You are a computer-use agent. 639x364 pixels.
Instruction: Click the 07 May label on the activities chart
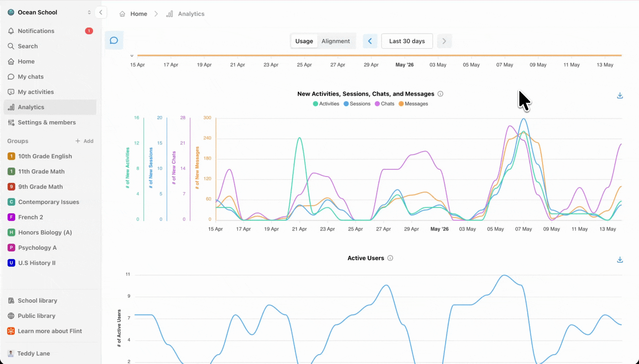(x=523, y=229)
